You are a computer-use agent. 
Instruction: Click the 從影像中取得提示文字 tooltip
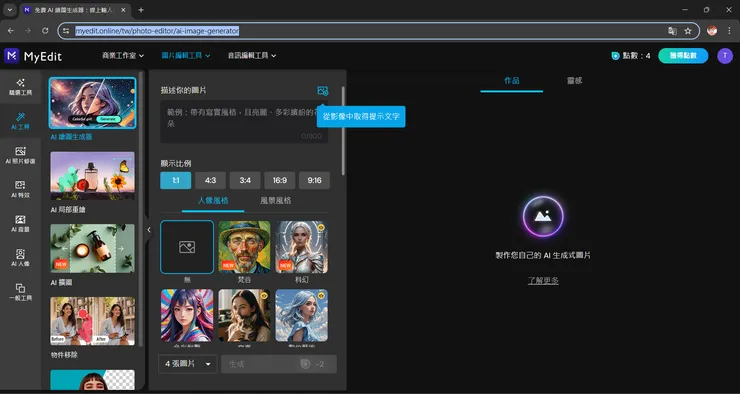(x=361, y=116)
